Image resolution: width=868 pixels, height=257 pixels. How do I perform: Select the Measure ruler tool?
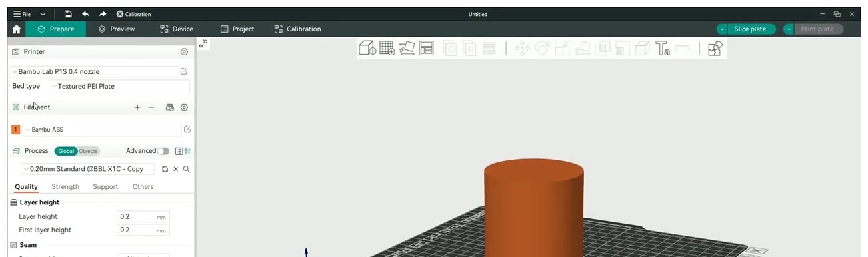tap(682, 48)
